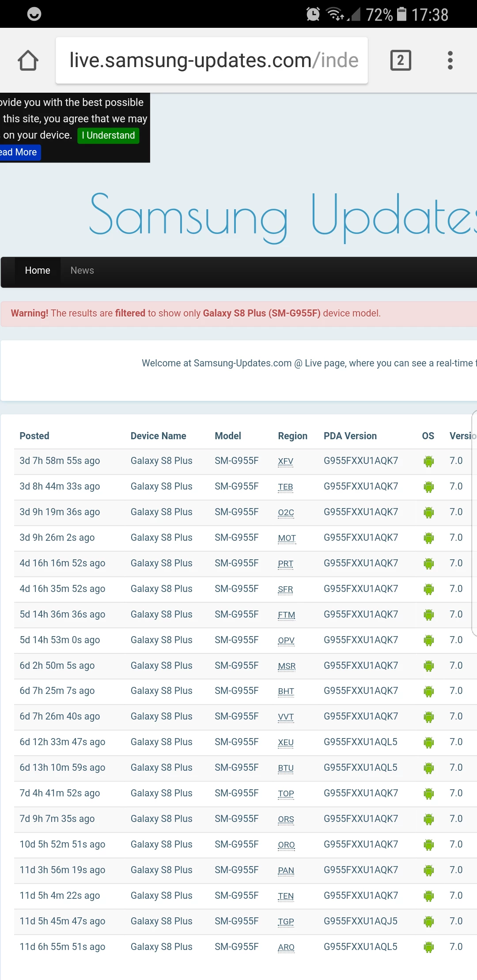
Task: Click the FTM region code
Action: coord(286,615)
